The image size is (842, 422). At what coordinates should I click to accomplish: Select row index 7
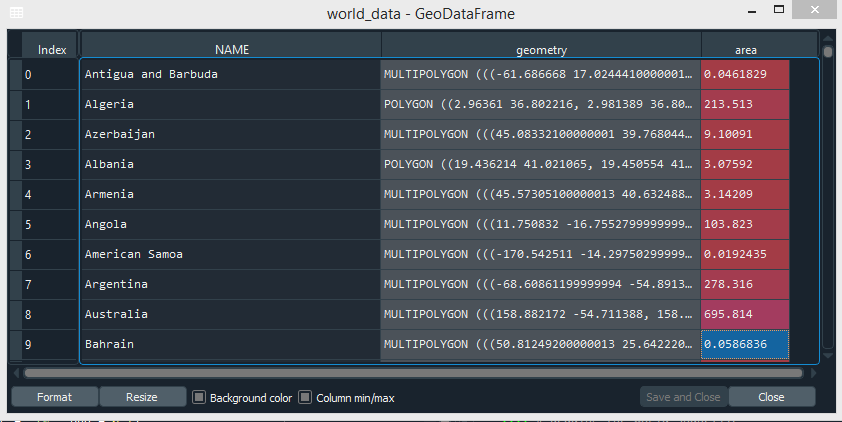[x=49, y=285]
